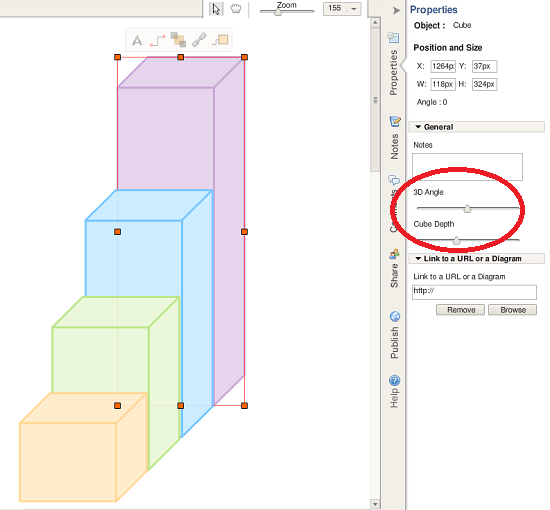Click the duplicate shape icon
Viewport: 550px width, 510px height.
[220, 40]
